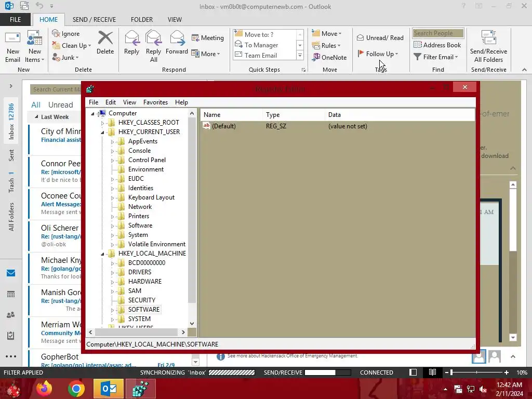Click Send/Receive All Folders icon

click(x=488, y=46)
